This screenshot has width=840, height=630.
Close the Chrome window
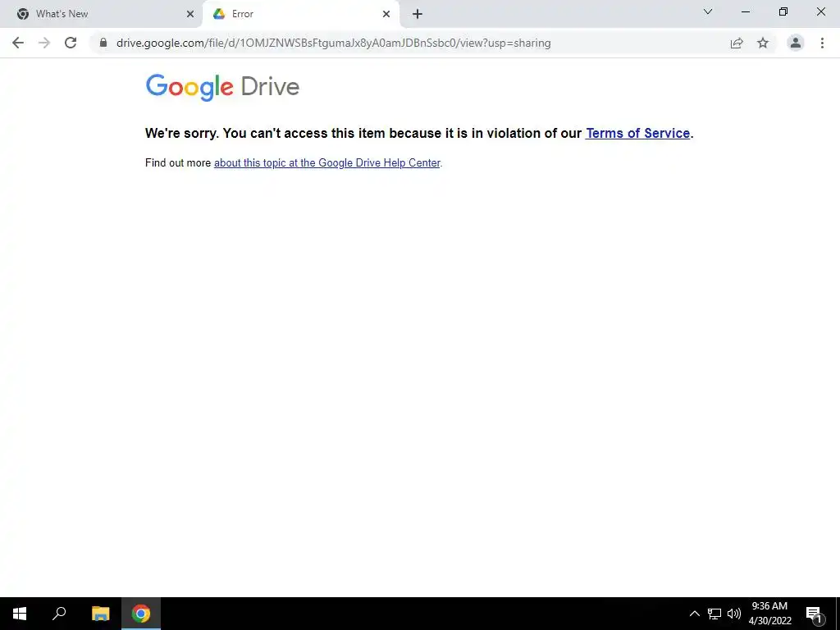tap(820, 11)
